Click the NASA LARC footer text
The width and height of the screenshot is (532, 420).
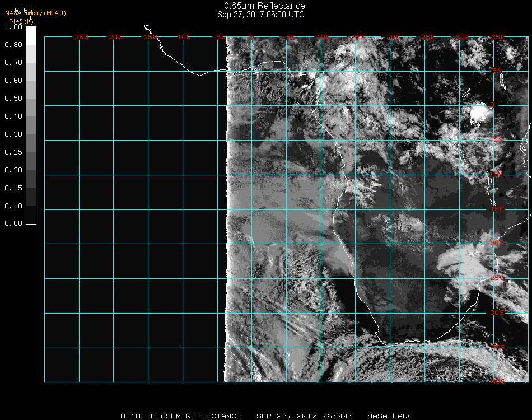coord(390,416)
